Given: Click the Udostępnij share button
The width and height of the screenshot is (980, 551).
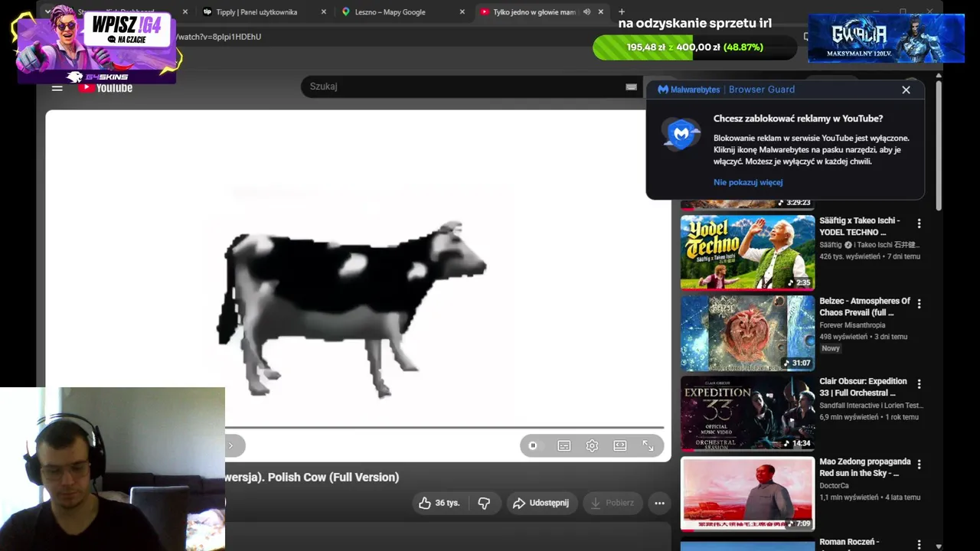Looking at the screenshot, I should tap(541, 503).
